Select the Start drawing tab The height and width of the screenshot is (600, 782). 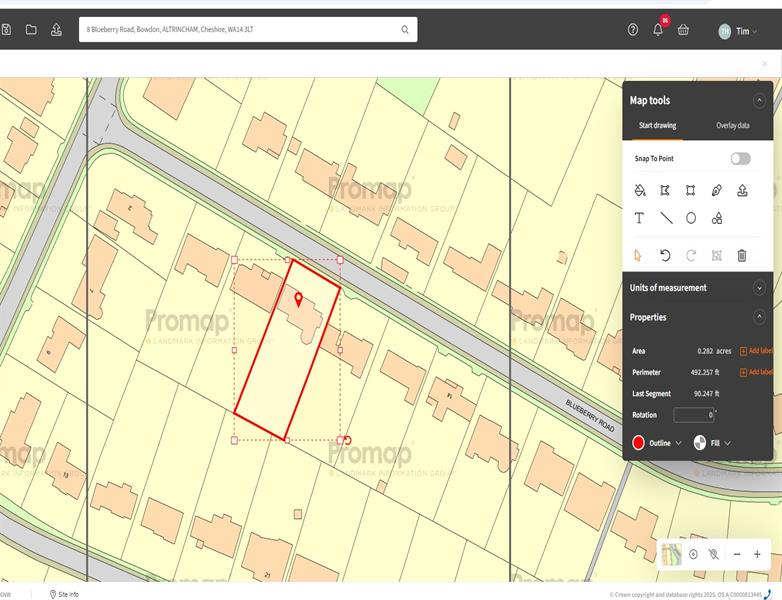[657, 126]
